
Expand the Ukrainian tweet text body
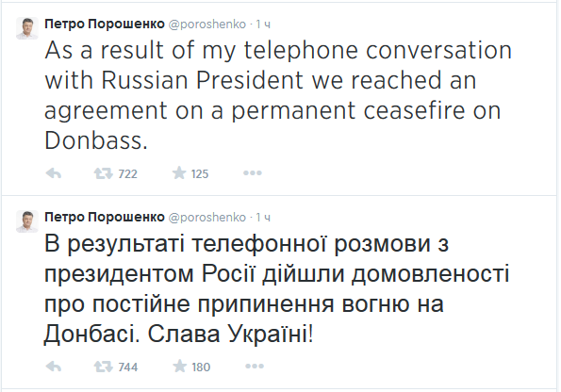[276, 289]
